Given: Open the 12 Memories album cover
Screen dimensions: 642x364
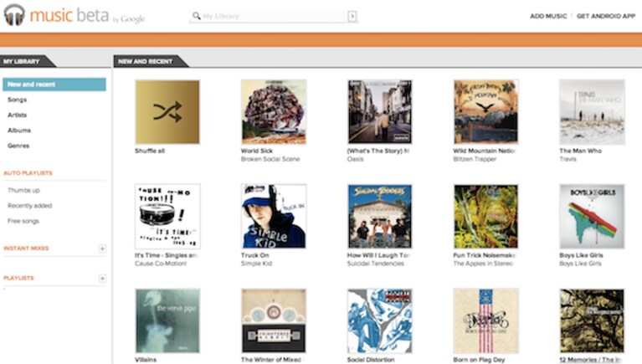Looking at the screenshot, I should tap(592, 320).
